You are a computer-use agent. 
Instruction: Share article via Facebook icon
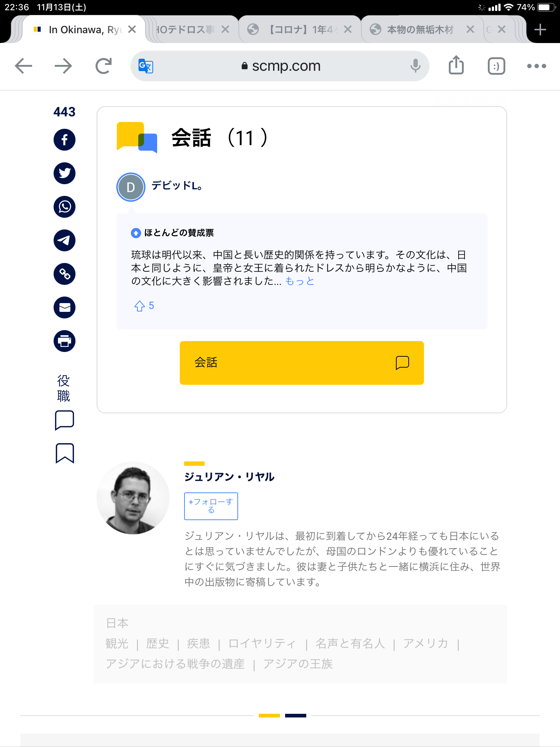[x=65, y=140]
